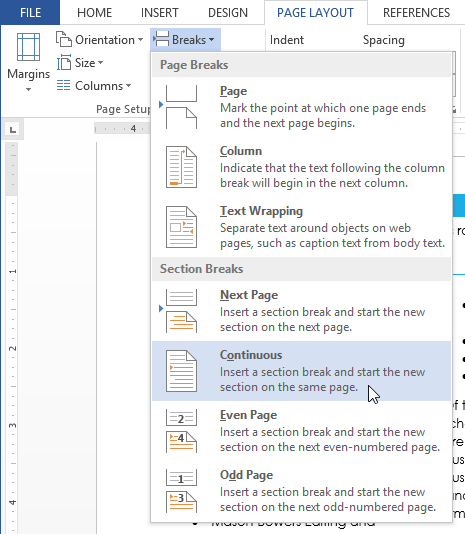Collapse the Breaks dropdown arrow

pos(212,40)
